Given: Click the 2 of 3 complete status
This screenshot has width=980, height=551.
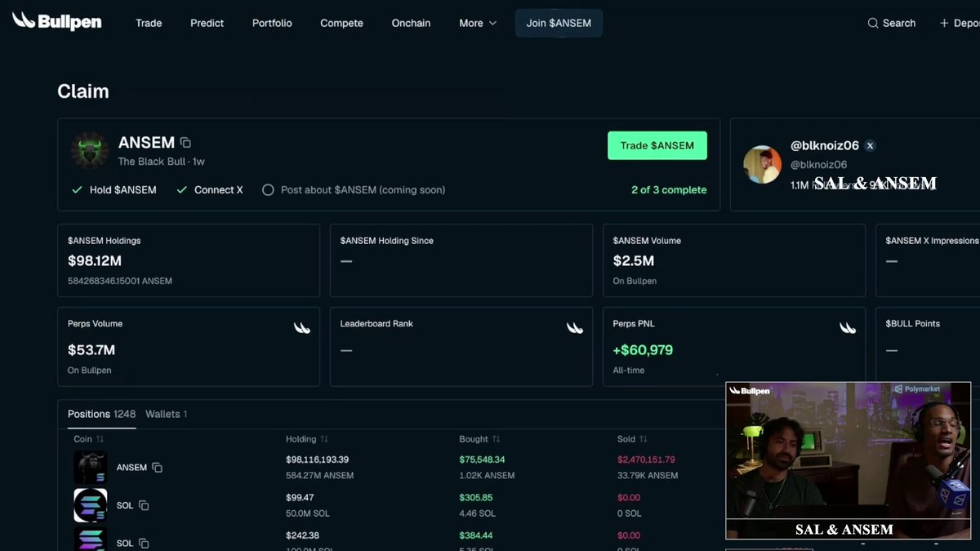Looking at the screenshot, I should [669, 189].
